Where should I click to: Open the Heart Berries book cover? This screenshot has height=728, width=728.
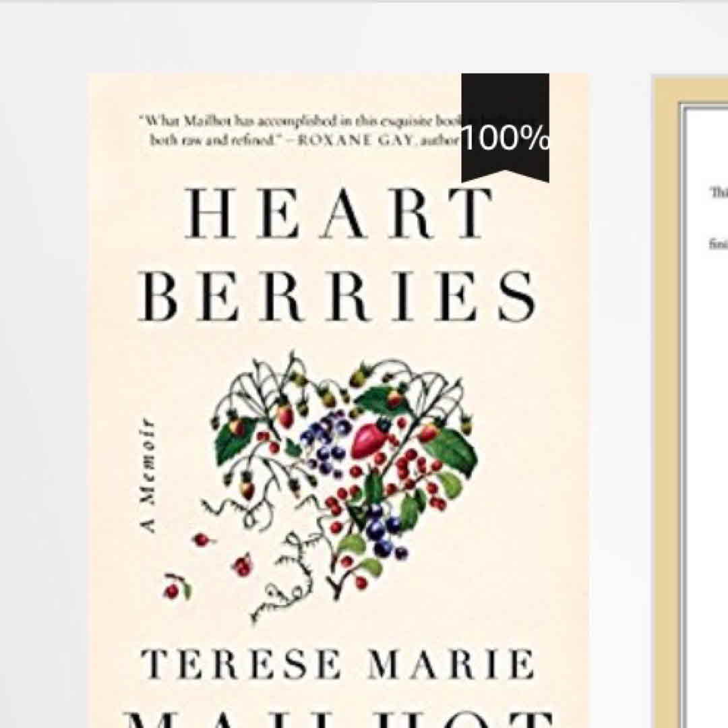tap(338, 400)
